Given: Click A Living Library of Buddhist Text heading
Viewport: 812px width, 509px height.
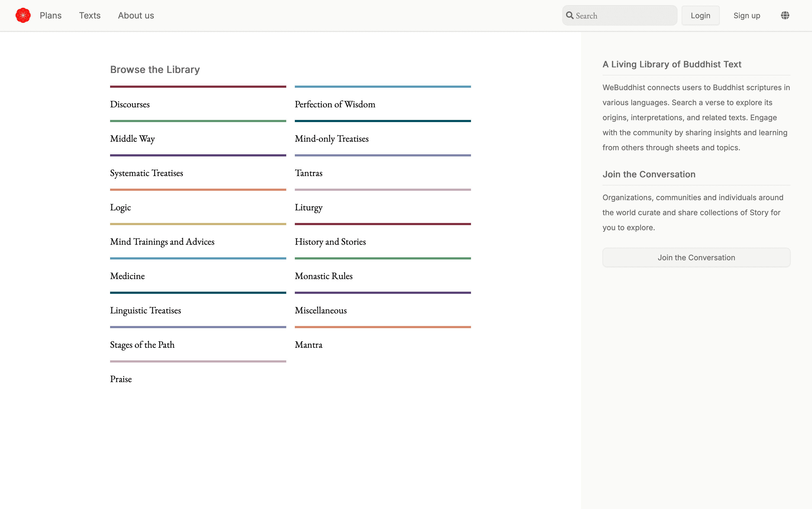Looking at the screenshot, I should click(672, 64).
